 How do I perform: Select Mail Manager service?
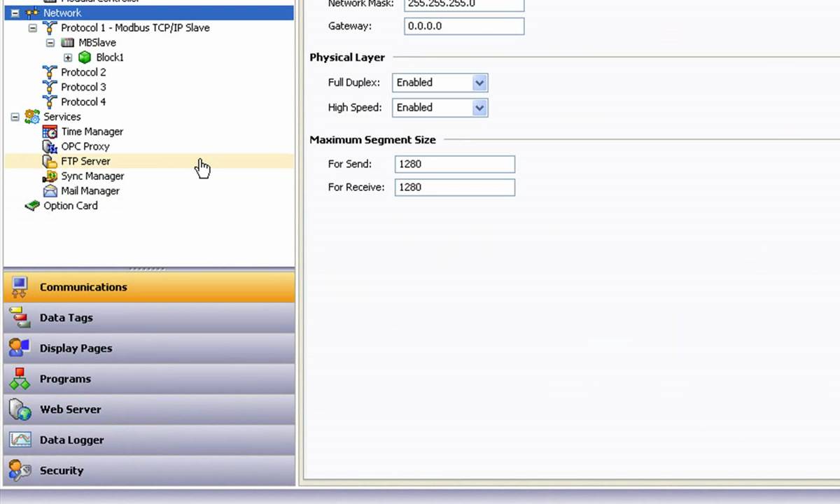point(90,190)
